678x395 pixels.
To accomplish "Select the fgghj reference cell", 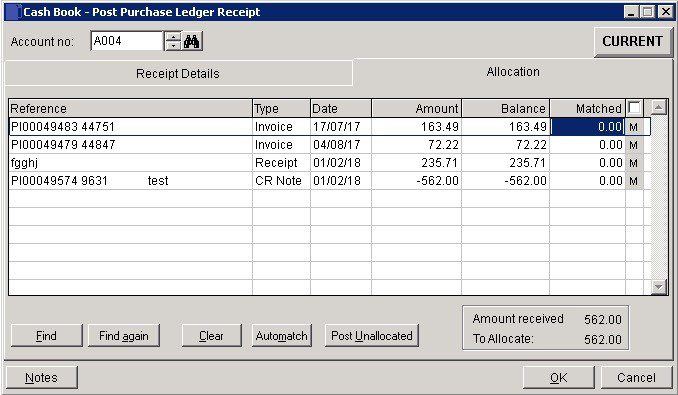I will (x=130, y=163).
